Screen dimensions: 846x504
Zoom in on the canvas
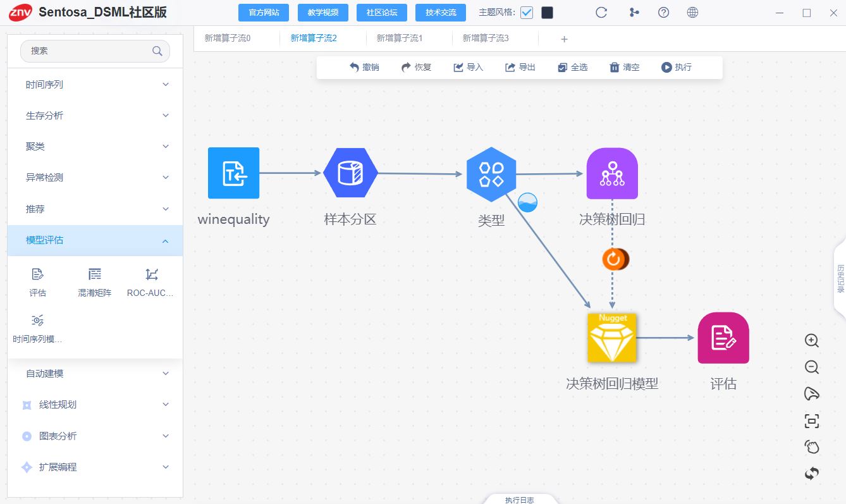coord(812,340)
